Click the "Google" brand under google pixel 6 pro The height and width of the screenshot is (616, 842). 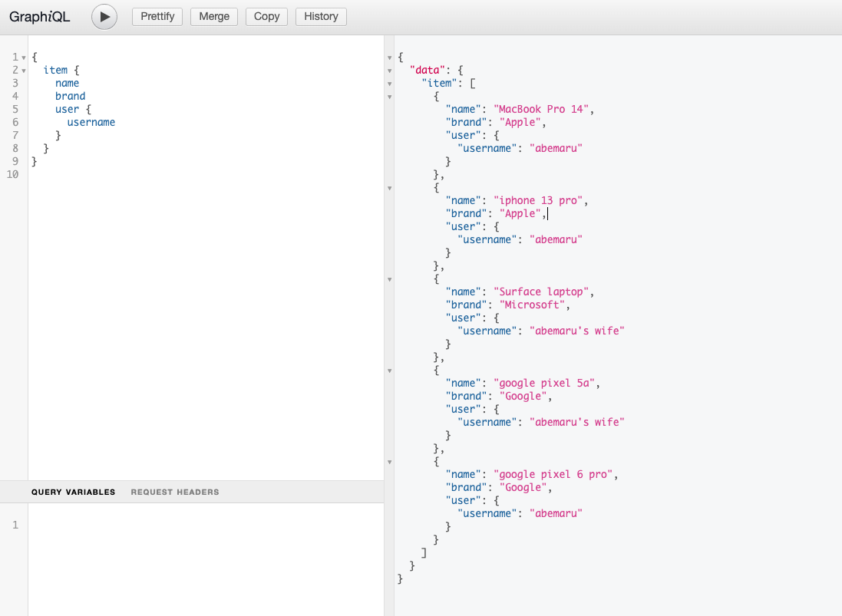(x=523, y=487)
